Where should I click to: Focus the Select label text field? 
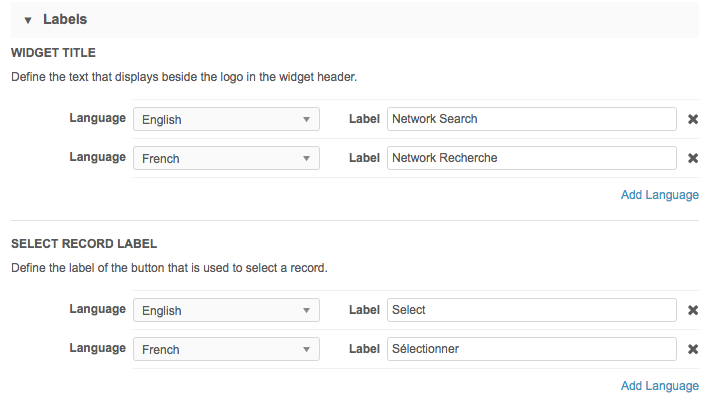point(531,310)
